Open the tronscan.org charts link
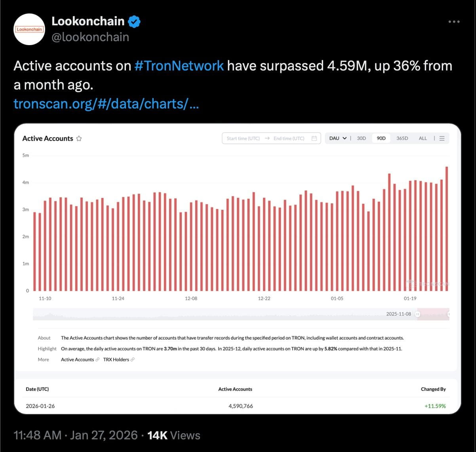Viewport: 476px width, 452px height. coord(106,104)
